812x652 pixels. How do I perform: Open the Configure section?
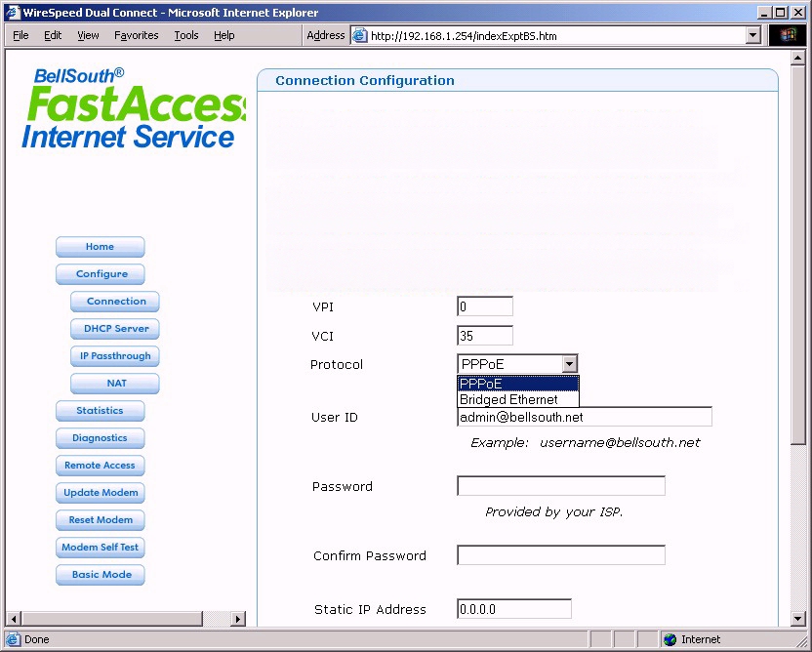pos(100,274)
